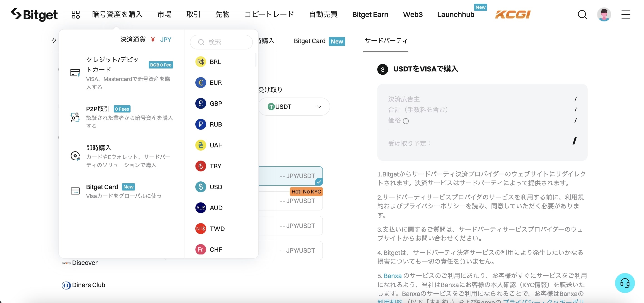
Task: Open the customer support headset button
Action: point(625,283)
